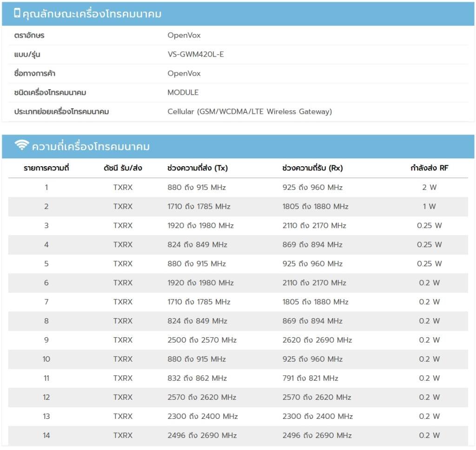The width and height of the screenshot is (476, 450).
Task: Click the ตราอักษร field label
Action: pyautogui.click(x=29, y=35)
